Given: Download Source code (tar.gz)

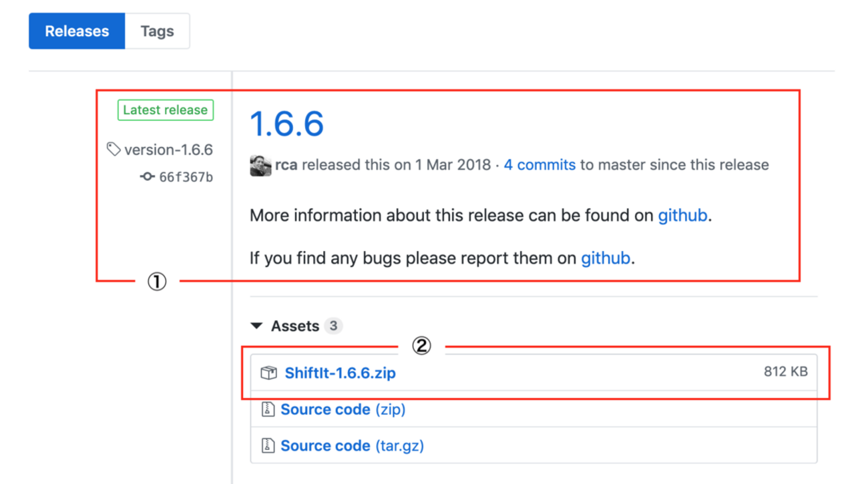Looking at the screenshot, I should pos(352,445).
